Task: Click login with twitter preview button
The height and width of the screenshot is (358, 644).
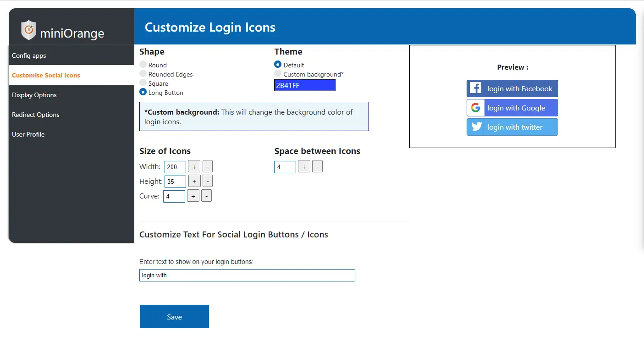Action: click(x=512, y=127)
